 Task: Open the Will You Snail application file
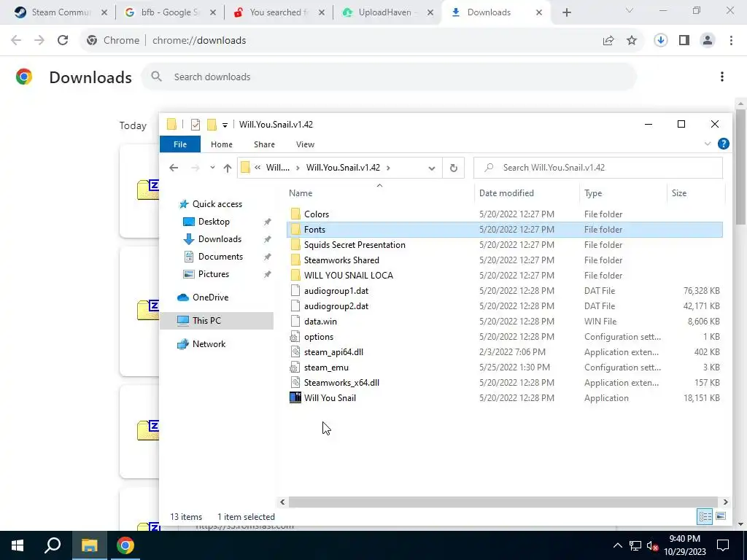[330, 398]
